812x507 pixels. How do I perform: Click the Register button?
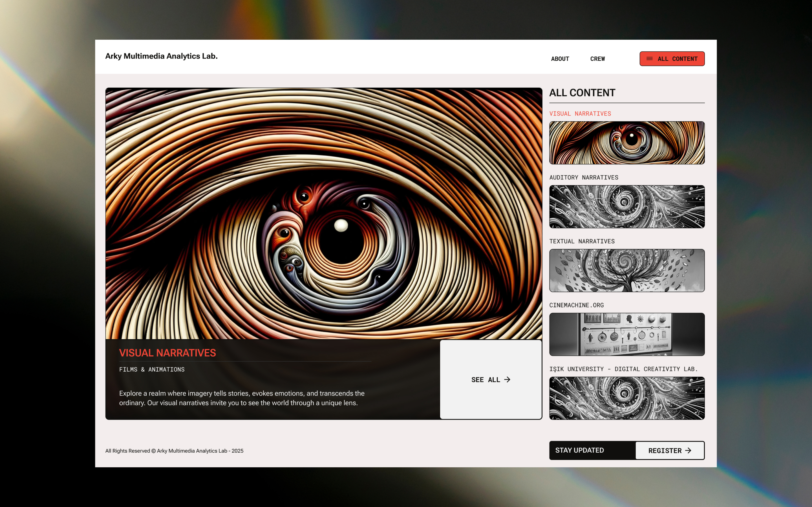pos(669,450)
